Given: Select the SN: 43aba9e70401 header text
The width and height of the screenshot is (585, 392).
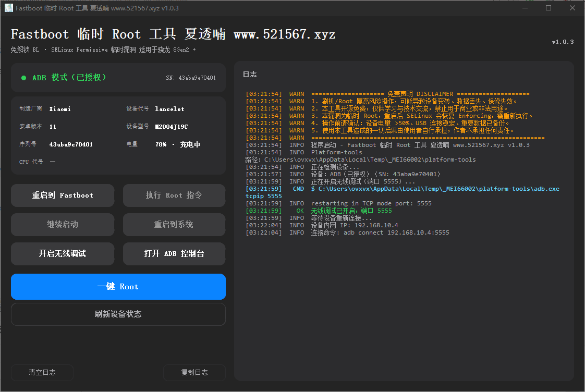Looking at the screenshot, I should pos(191,78).
